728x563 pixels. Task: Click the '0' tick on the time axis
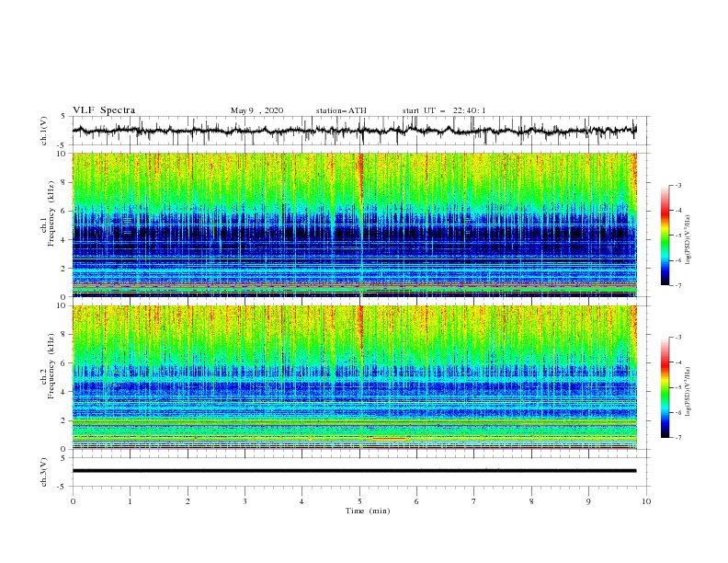point(73,501)
